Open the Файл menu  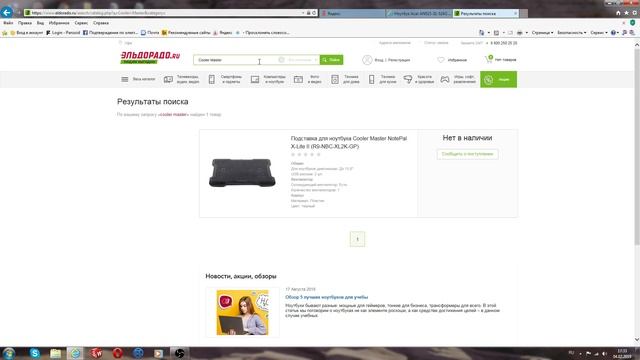(x=8, y=23)
